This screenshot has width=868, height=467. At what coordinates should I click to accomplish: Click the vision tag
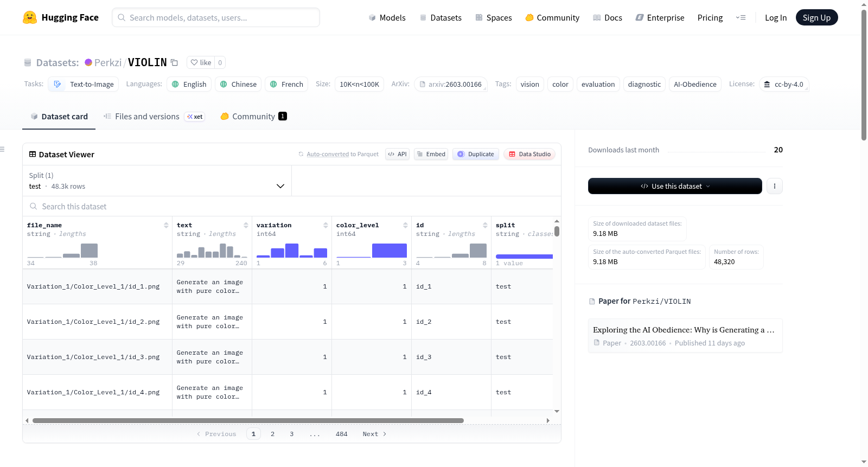click(x=529, y=84)
